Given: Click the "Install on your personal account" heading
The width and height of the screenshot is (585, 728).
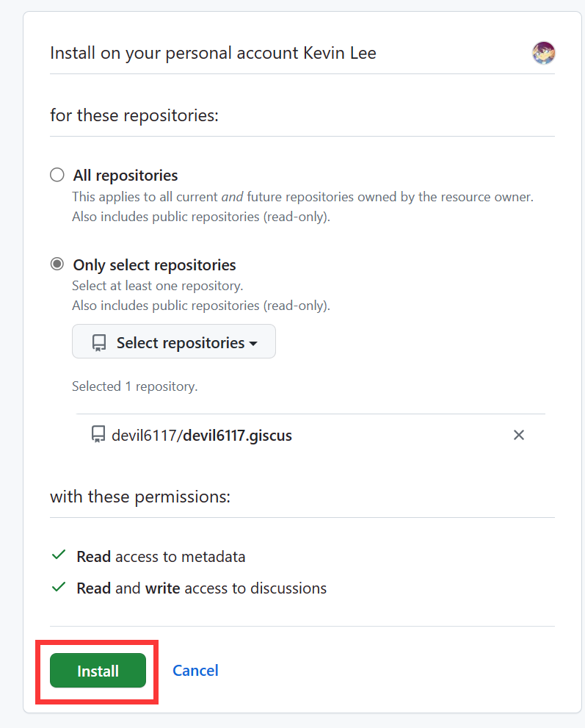Looking at the screenshot, I should [213, 54].
